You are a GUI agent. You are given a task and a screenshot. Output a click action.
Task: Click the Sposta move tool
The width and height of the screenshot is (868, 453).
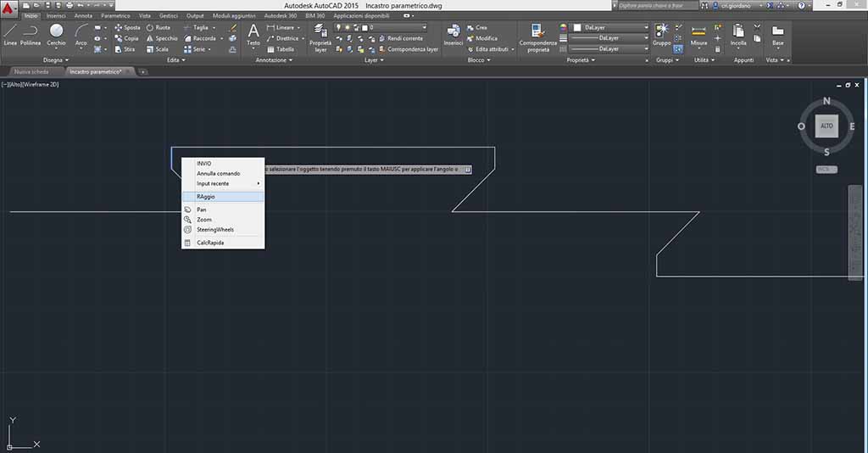127,27
